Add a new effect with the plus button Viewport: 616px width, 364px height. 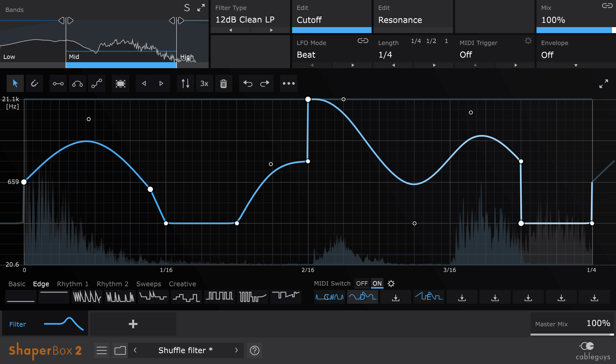point(133,324)
